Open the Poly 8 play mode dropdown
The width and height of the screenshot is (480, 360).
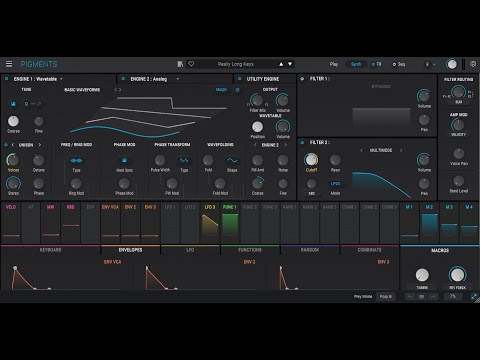click(386, 296)
